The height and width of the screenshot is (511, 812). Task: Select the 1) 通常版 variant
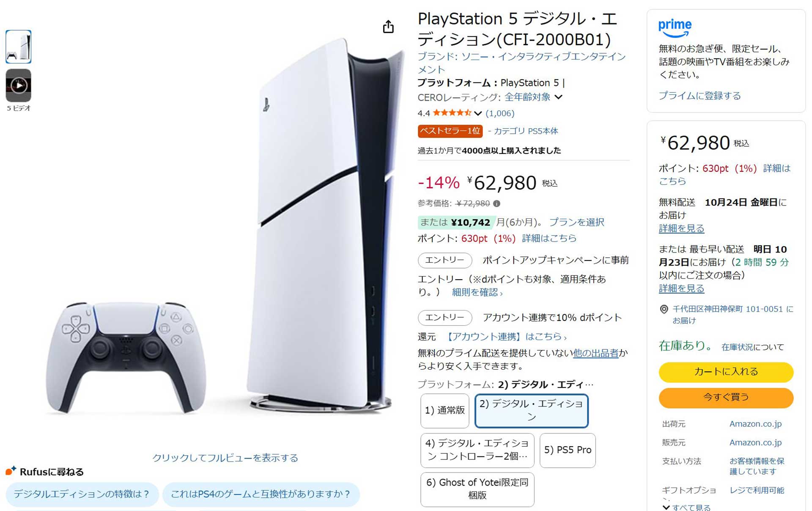[x=444, y=410]
